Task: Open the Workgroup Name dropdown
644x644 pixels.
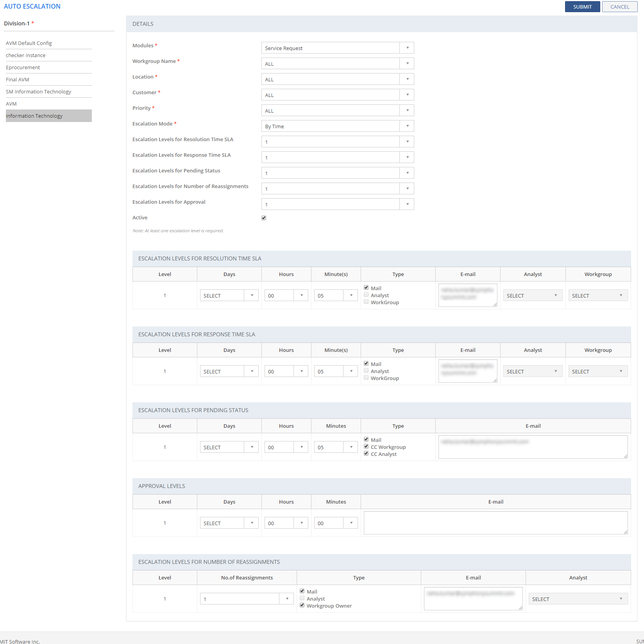Action: pyautogui.click(x=337, y=64)
